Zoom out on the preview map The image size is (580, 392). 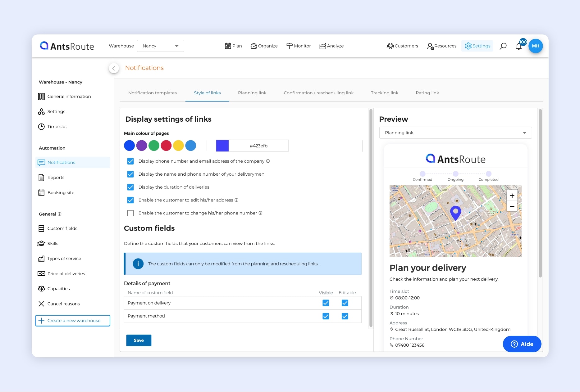(x=512, y=206)
